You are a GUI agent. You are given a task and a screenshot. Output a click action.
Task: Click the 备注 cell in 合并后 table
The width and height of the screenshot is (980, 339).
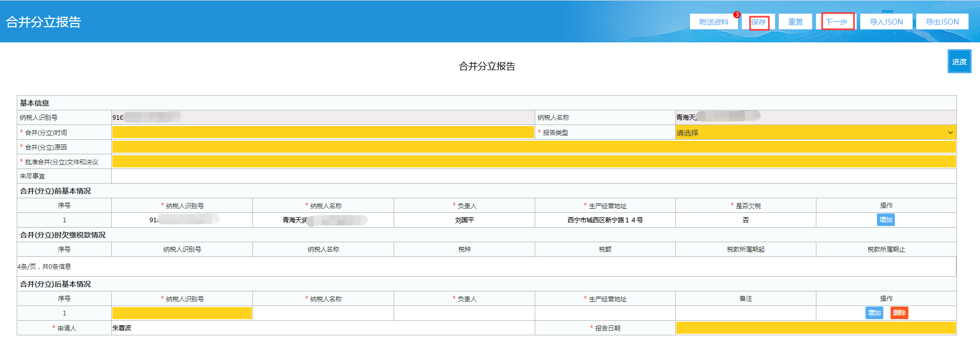746,313
